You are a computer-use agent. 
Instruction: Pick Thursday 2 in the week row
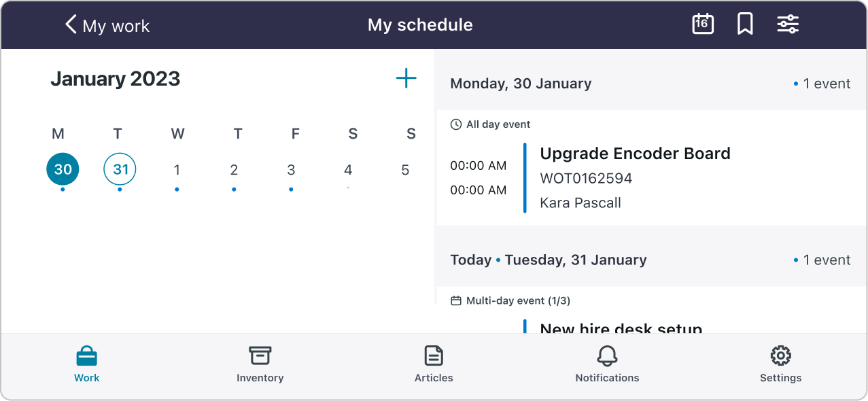[234, 170]
